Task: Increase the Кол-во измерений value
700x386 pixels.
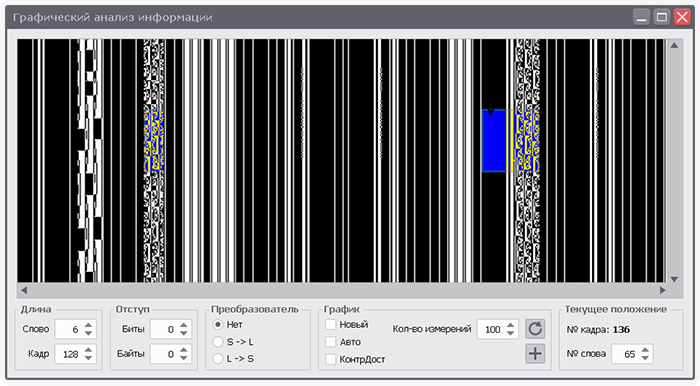Action: tap(510, 325)
